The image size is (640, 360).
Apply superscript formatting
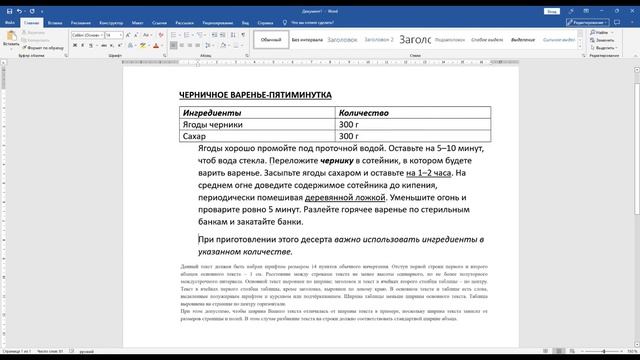click(120, 45)
